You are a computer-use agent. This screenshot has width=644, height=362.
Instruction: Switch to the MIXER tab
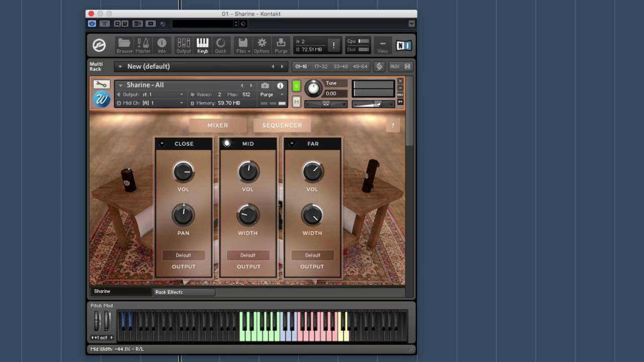coord(218,125)
